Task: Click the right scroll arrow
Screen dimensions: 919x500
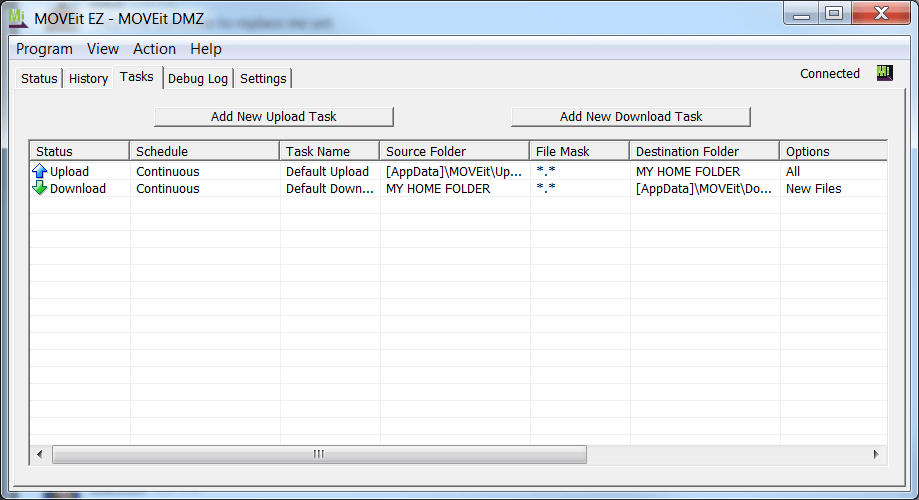Action: coord(876,454)
